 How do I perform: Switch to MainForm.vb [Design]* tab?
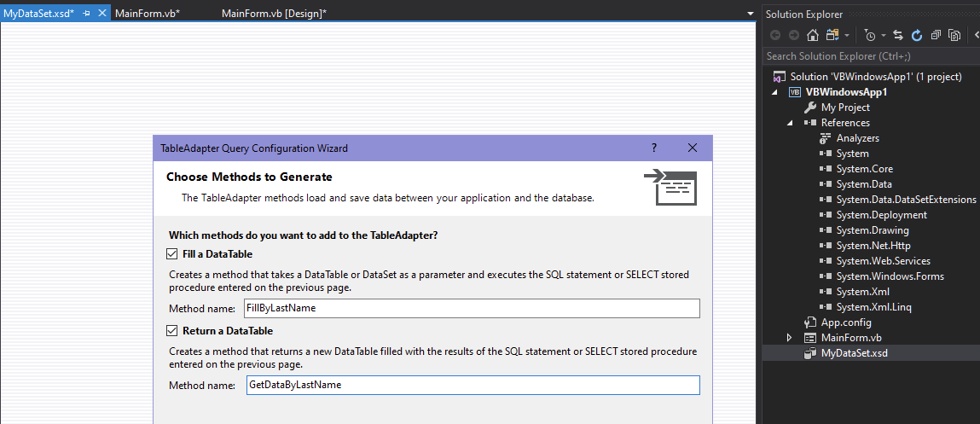[x=274, y=14]
